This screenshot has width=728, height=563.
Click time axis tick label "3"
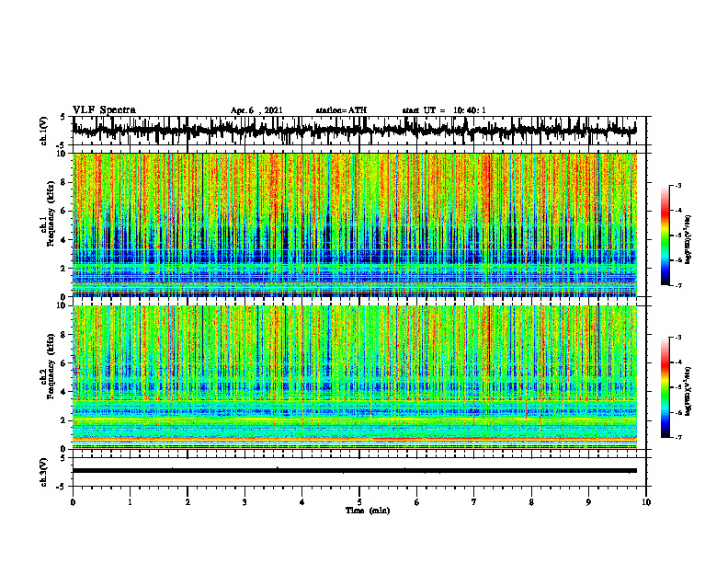click(245, 502)
